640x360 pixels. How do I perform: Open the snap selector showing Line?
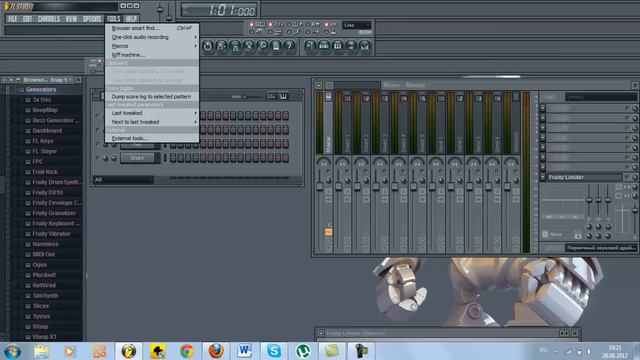(x=357, y=25)
